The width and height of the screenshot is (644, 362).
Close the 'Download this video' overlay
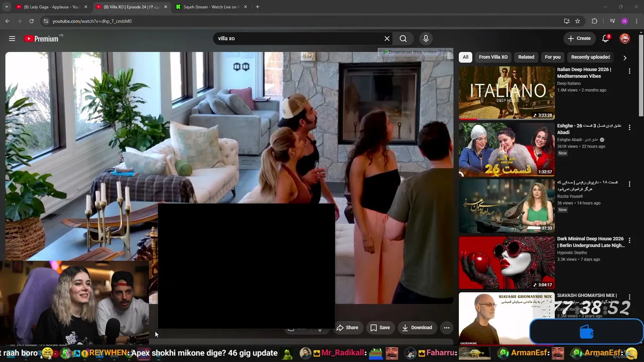(450, 52)
